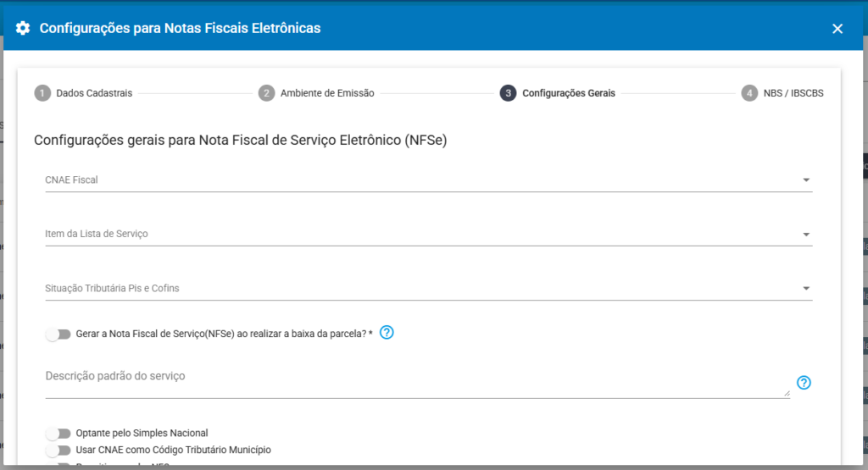Go to the Dados Cadastrais step label
Viewport: 868px width, 470px height.
tap(94, 93)
